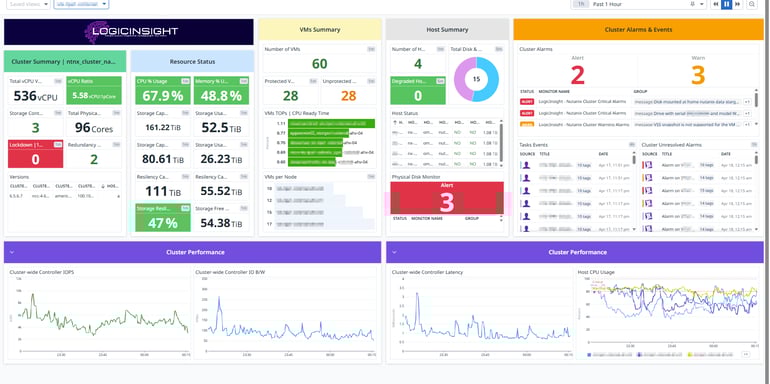The width and height of the screenshot is (770, 384).
Task: Open the Saved views dropdown
Action: click(28, 4)
